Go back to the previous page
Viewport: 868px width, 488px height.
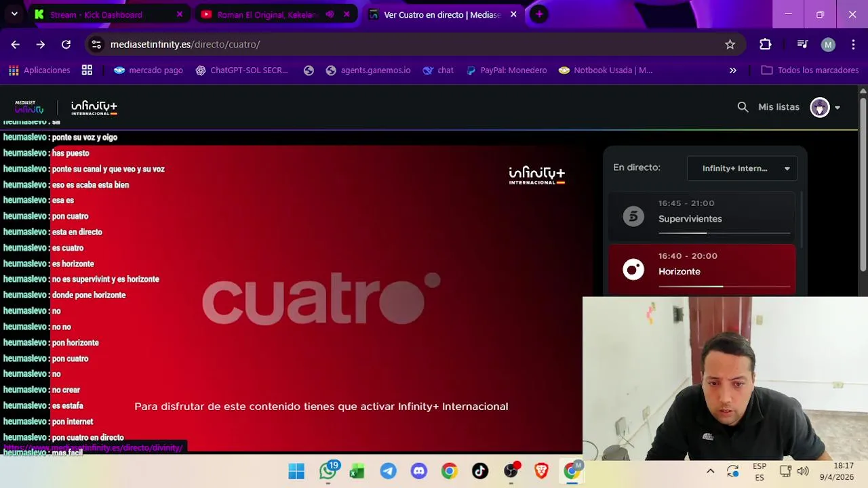(15, 44)
